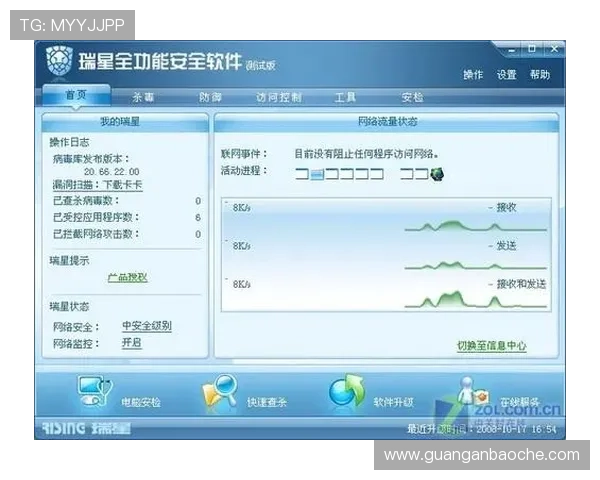Viewport: 600px width, 480px height.
Task: Click the blue window process icon in 活动进程
Action: [x=317, y=175]
